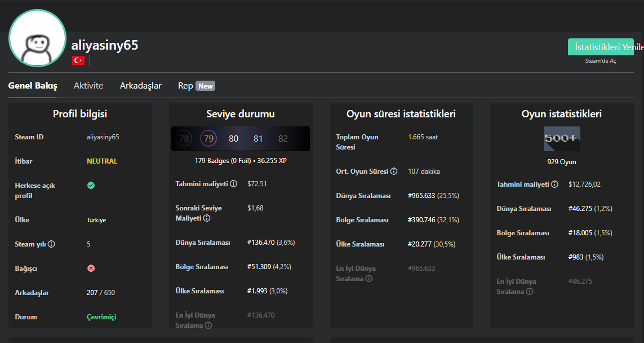644x343 pixels.
Task: Click the $72,51 estimated cost value
Action: point(257,184)
